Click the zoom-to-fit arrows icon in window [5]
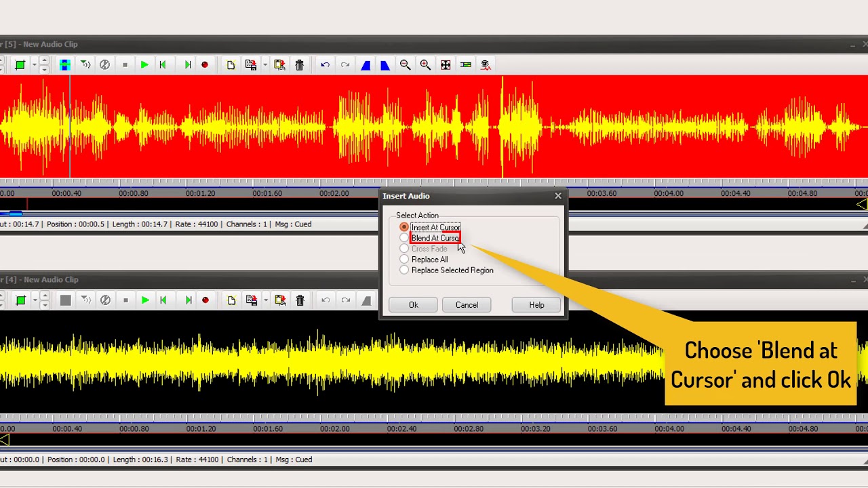This screenshot has width=868, height=488. pos(446,65)
